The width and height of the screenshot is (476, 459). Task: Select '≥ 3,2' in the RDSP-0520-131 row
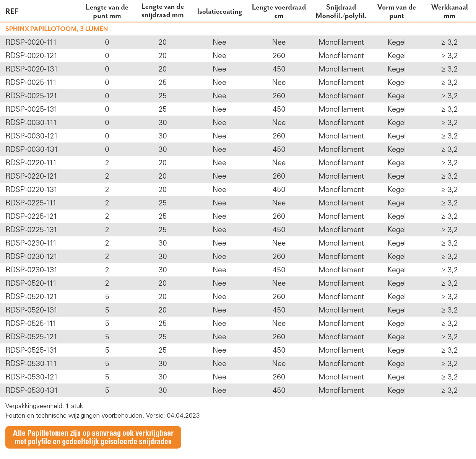tap(450, 310)
